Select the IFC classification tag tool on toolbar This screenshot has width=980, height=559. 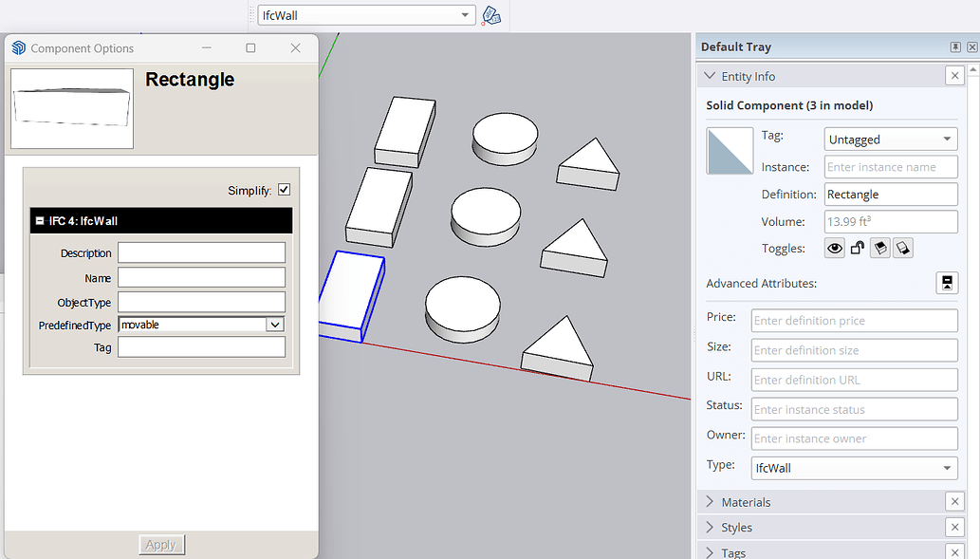490,14
